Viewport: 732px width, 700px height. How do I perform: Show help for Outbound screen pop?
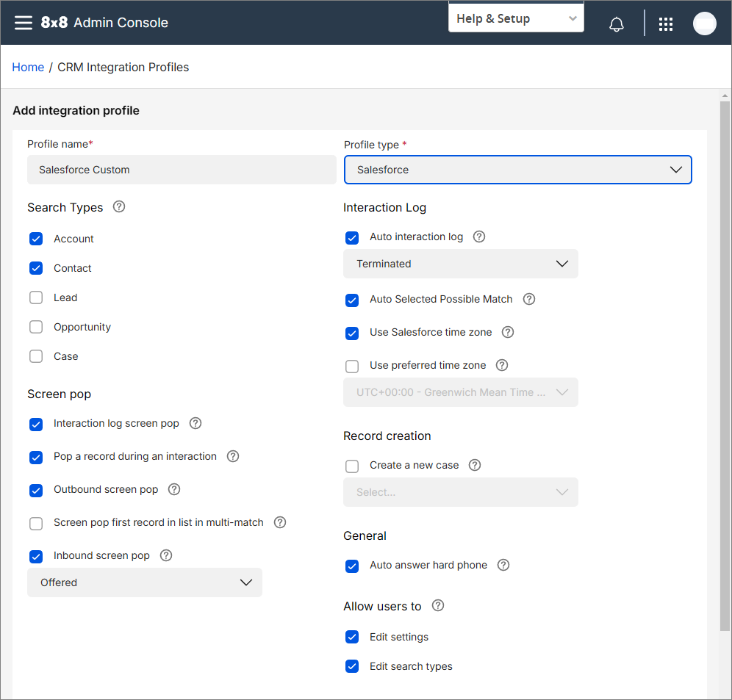click(x=174, y=489)
